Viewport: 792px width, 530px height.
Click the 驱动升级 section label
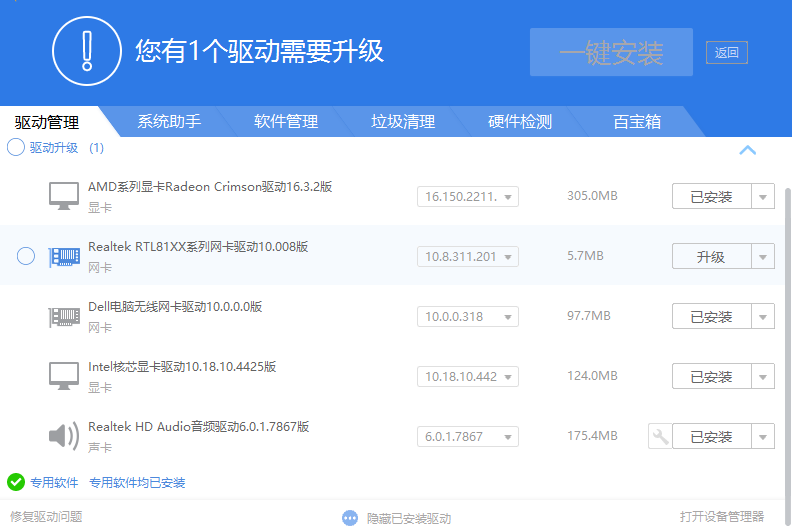click(54, 148)
